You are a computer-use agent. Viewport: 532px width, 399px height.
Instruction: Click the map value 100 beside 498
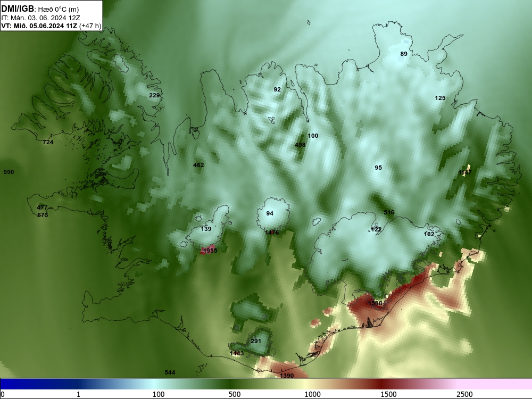coord(313,136)
